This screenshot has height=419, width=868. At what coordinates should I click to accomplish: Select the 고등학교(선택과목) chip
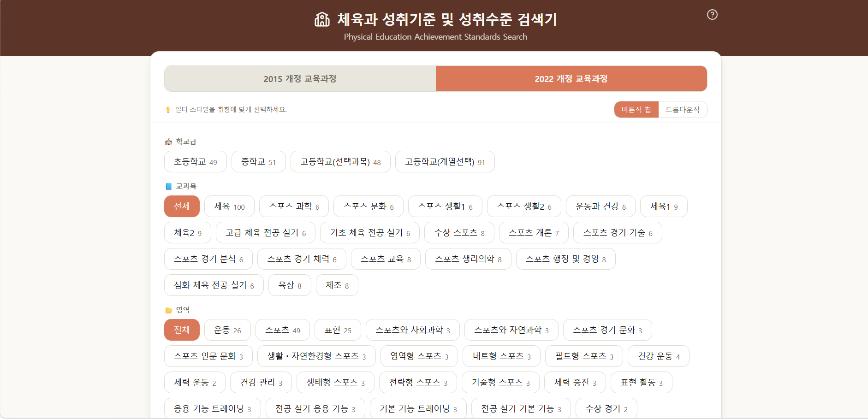341,162
